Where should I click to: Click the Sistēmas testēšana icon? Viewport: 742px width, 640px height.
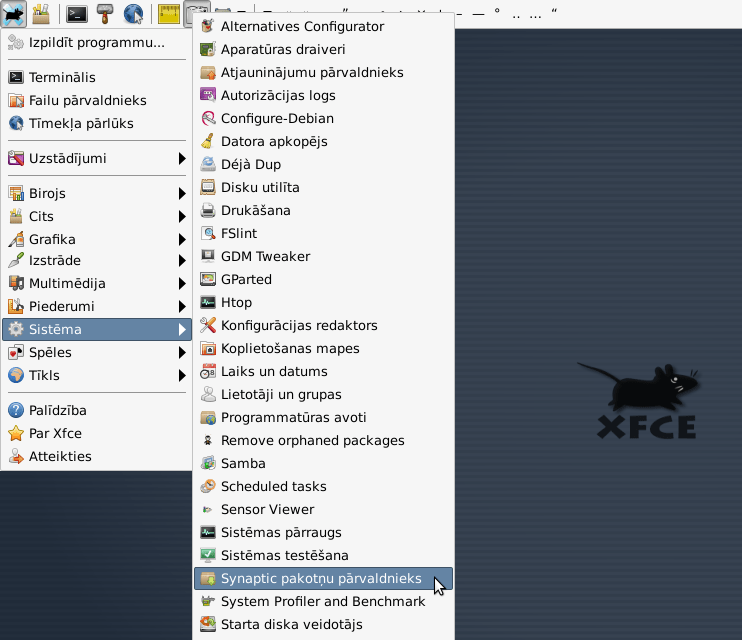click(x=208, y=555)
